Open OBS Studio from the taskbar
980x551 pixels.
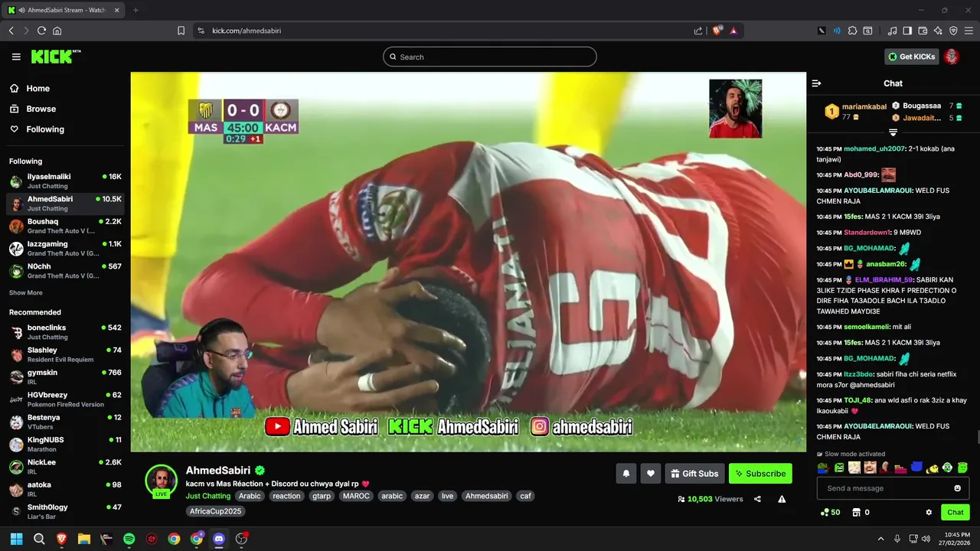pos(242,539)
